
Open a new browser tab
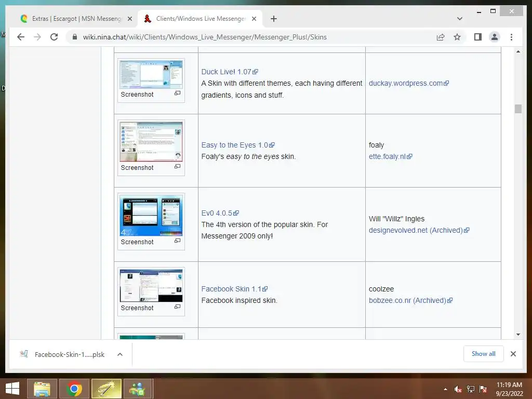[x=274, y=19]
